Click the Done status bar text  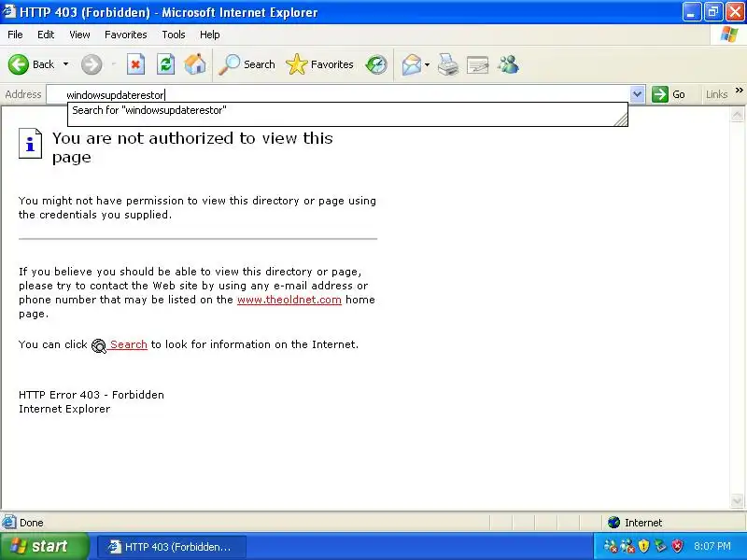tap(32, 523)
